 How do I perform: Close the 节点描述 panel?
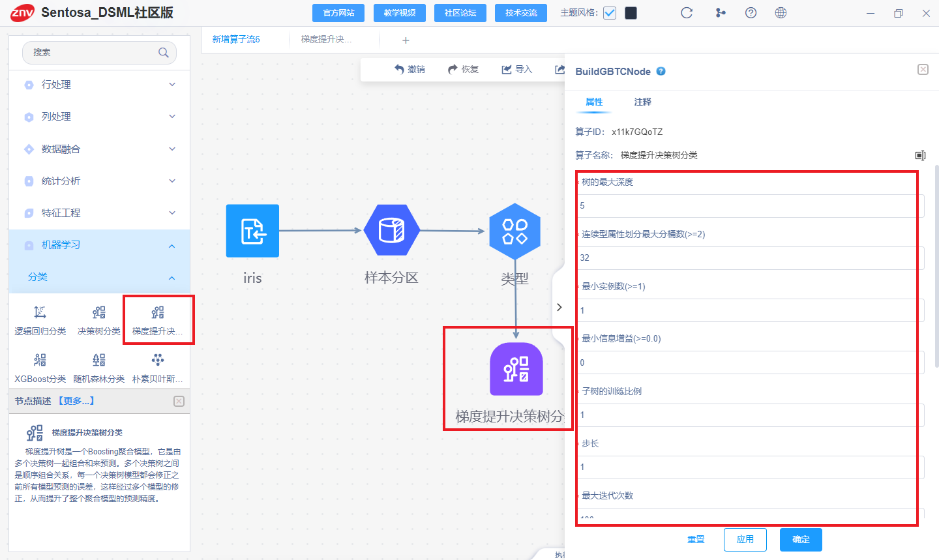(x=179, y=401)
